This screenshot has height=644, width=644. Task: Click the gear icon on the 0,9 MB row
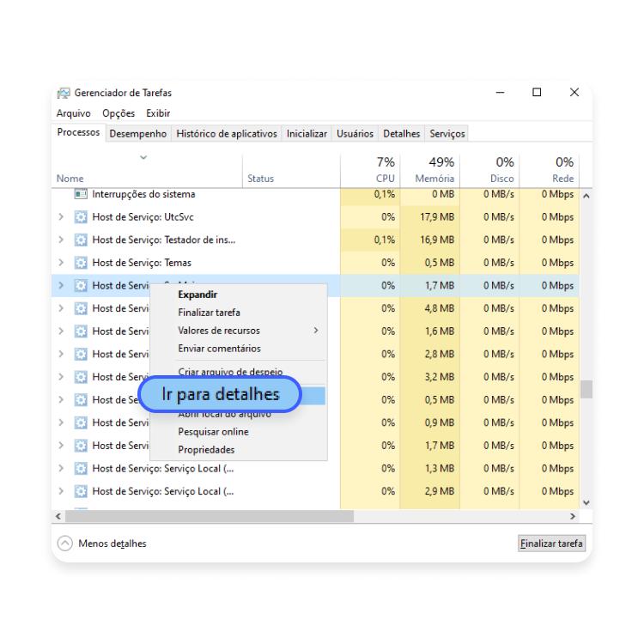click(x=81, y=422)
